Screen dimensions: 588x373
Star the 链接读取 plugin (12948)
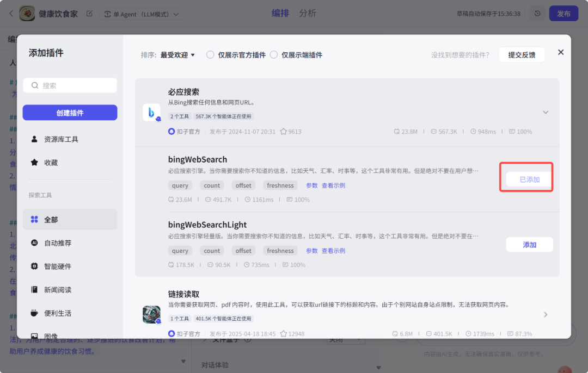[x=284, y=334]
